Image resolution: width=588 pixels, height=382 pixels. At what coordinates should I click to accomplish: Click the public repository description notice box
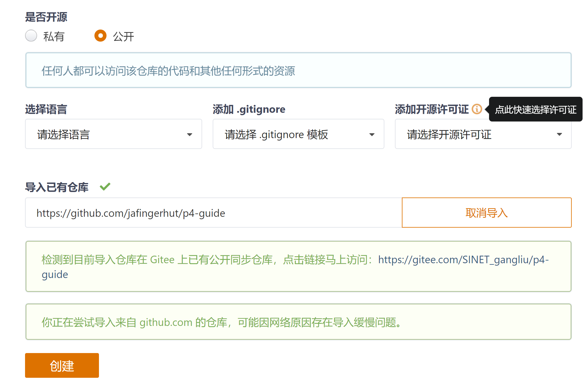pyautogui.click(x=298, y=71)
